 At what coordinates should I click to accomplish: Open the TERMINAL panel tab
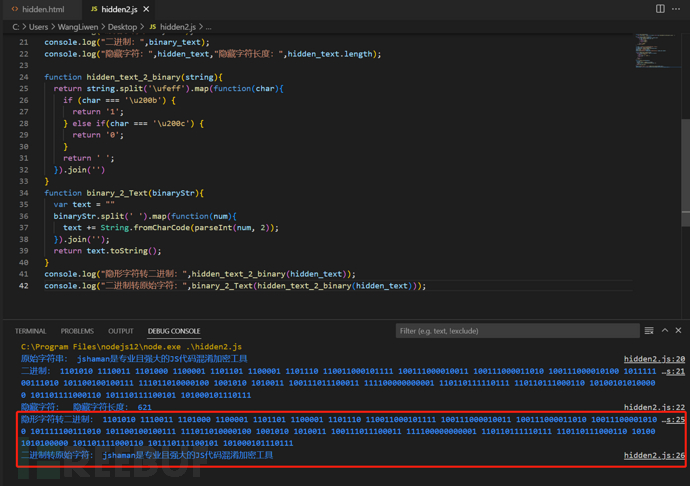click(30, 331)
